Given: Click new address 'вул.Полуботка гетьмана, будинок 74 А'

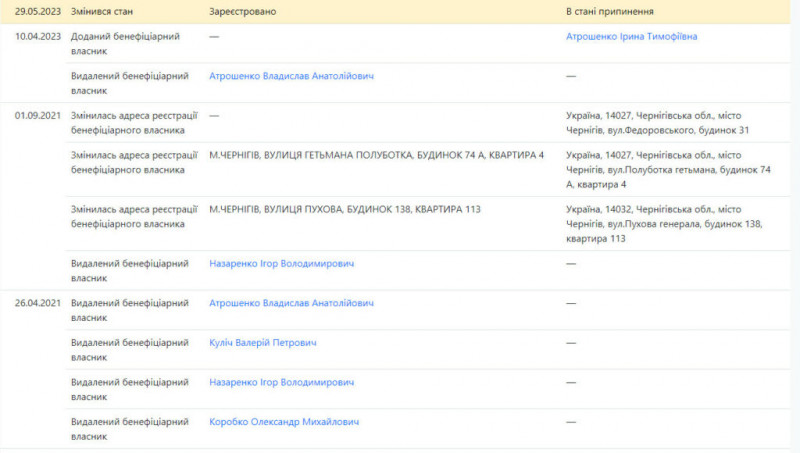Looking at the screenshot, I should 668,170.
